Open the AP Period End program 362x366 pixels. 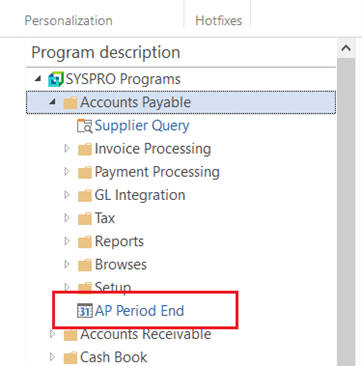(139, 311)
